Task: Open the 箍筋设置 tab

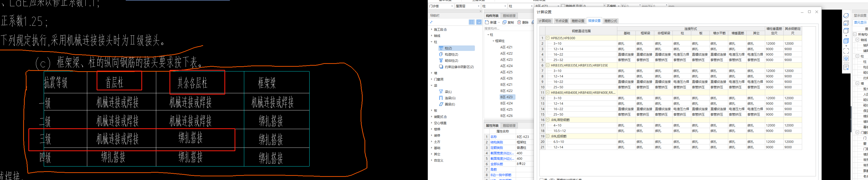Action: (578, 21)
